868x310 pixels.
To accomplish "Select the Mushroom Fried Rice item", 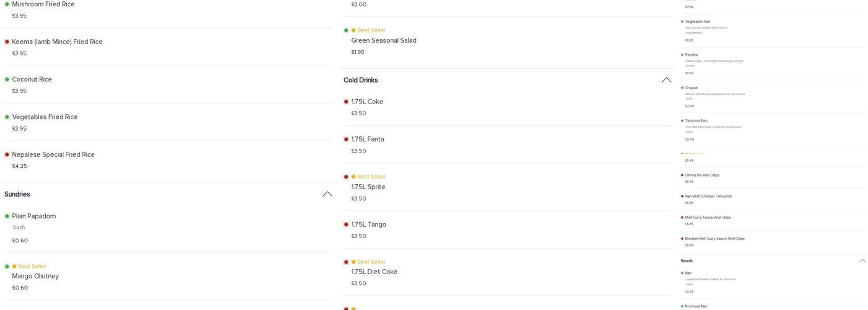I will [x=43, y=4].
